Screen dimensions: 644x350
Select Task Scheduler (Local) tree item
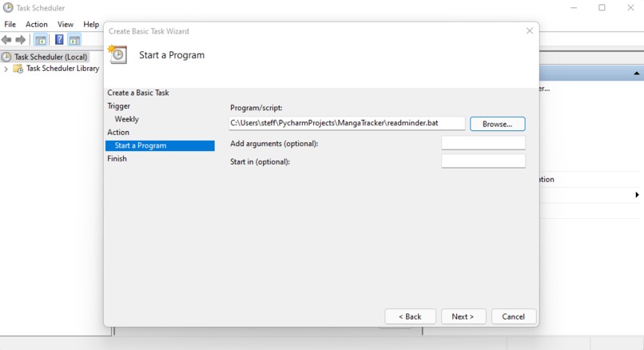(x=50, y=57)
